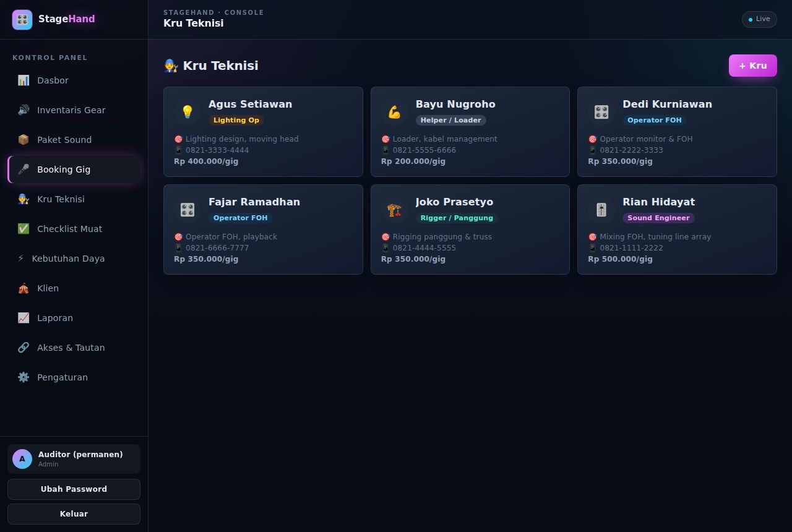The image size is (792, 532).
Task: Click the speaker icon for Inventaris Gear
Action: 24,110
